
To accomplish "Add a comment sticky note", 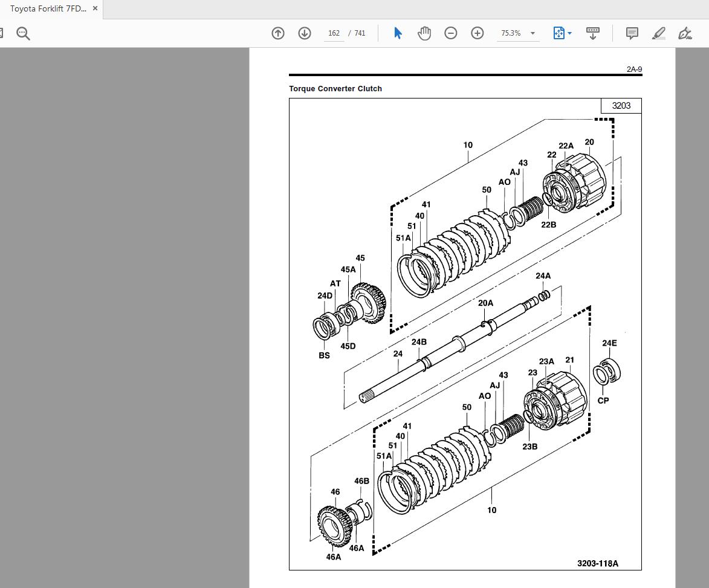I will [x=632, y=33].
